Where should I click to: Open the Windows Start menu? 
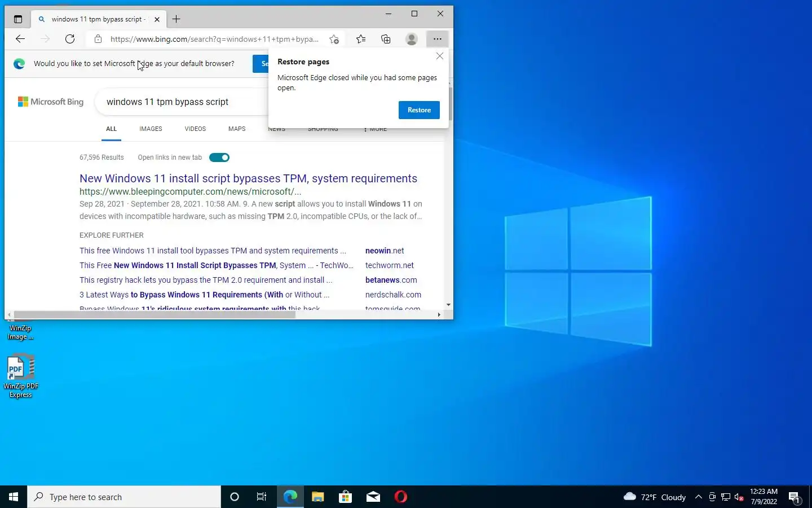14,497
